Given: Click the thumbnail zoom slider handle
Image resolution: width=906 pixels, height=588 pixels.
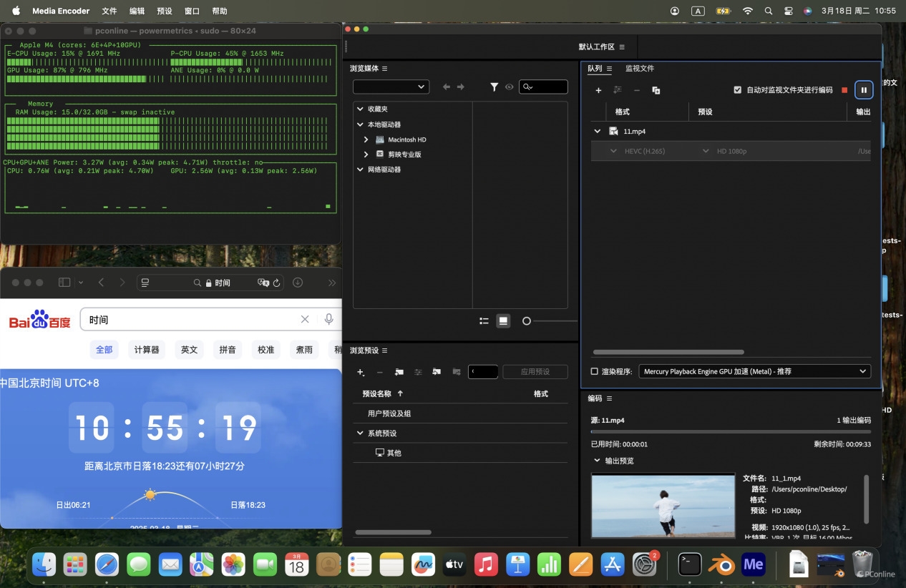Looking at the screenshot, I should [527, 321].
